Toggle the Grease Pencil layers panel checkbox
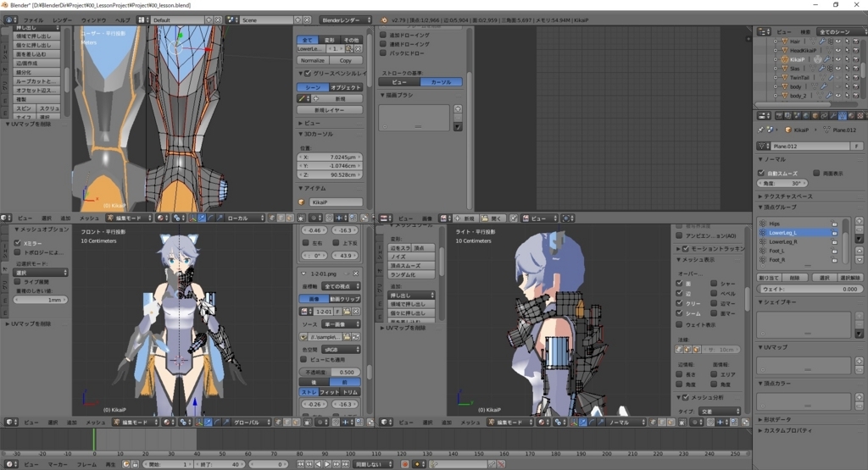Image resolution: width=868 pixels, height=470 pixels. 307,74
